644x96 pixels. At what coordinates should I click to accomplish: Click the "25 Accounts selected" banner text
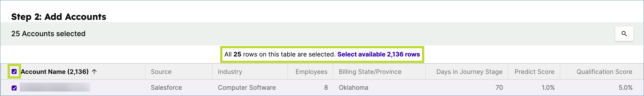click(x=48, y=34)
